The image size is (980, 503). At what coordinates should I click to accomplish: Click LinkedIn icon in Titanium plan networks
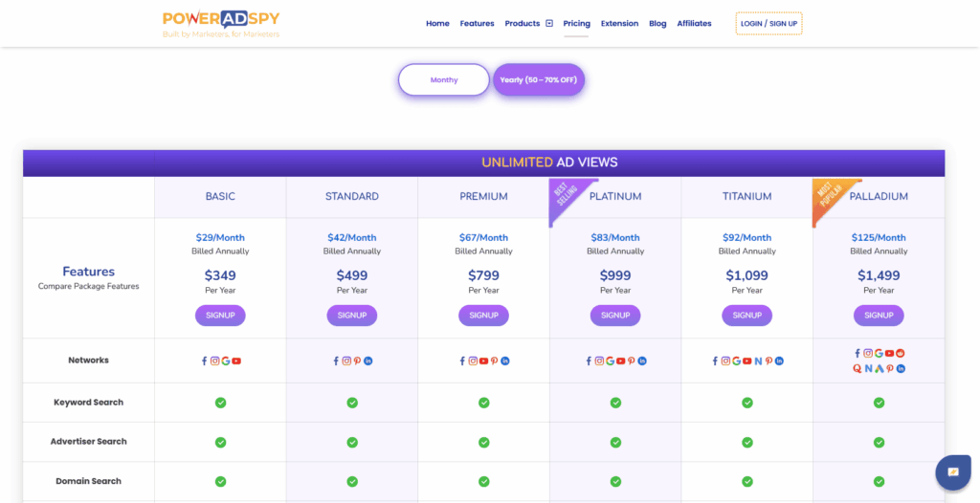pos(779,361)
